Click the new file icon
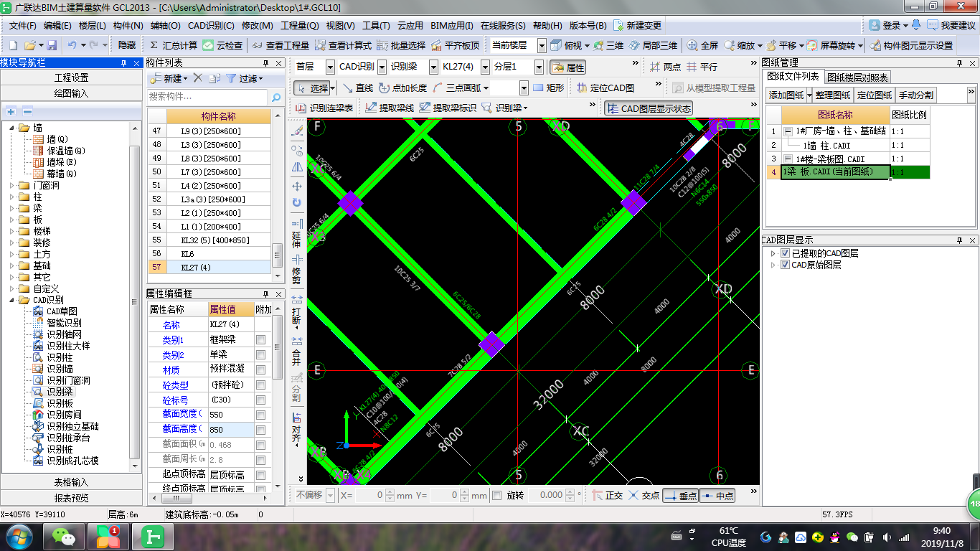The image size is (980, 551). (12, 45)
